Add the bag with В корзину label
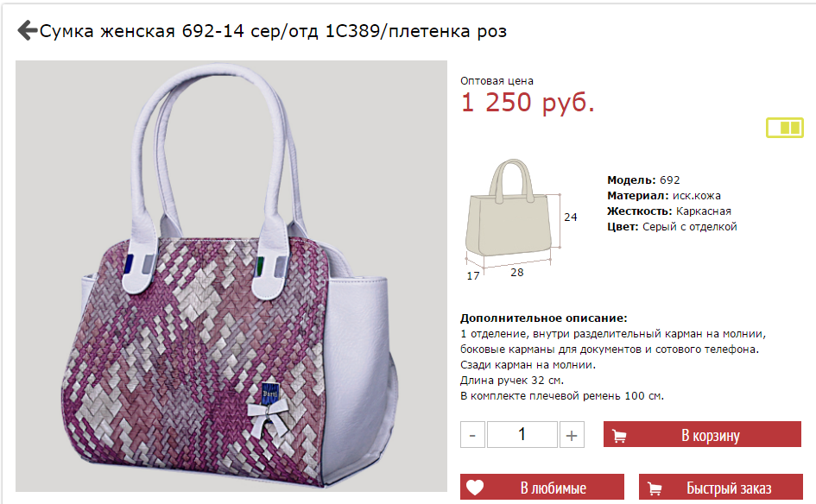 click(x=711, y=435)
